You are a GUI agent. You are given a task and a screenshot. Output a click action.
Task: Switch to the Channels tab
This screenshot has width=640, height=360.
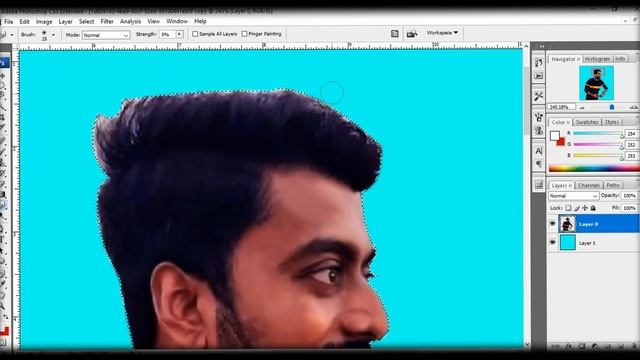[589, 185]
